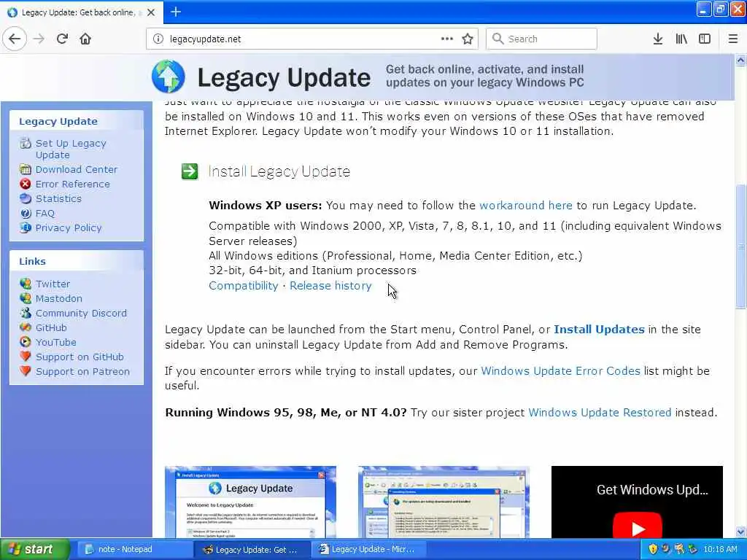Click the bold Install Updates link
The height and width of the screenshot is (560, 747).
[x=599, y=330]
